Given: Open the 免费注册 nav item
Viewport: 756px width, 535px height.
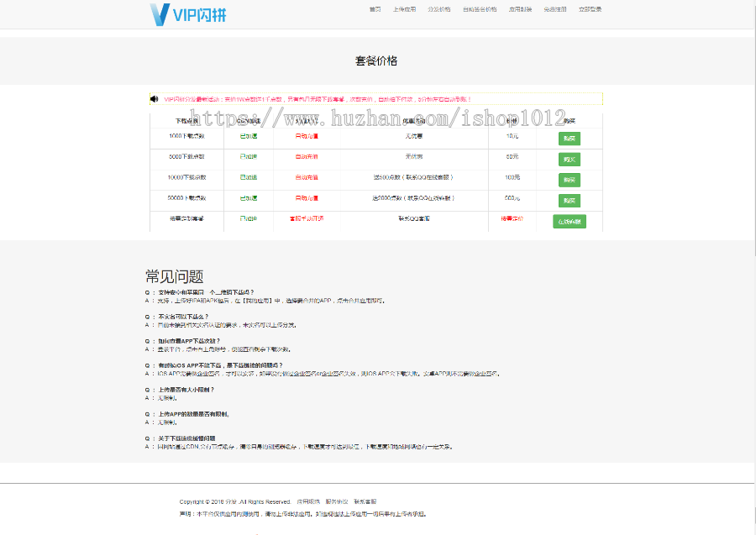Looking at the screenshot, I should (x=555, y=9).
